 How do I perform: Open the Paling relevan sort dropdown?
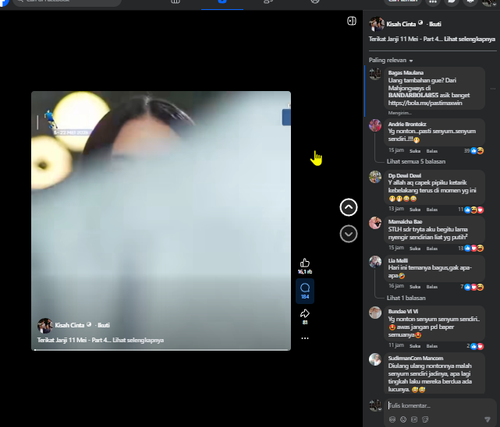click(x=391, y=60)
